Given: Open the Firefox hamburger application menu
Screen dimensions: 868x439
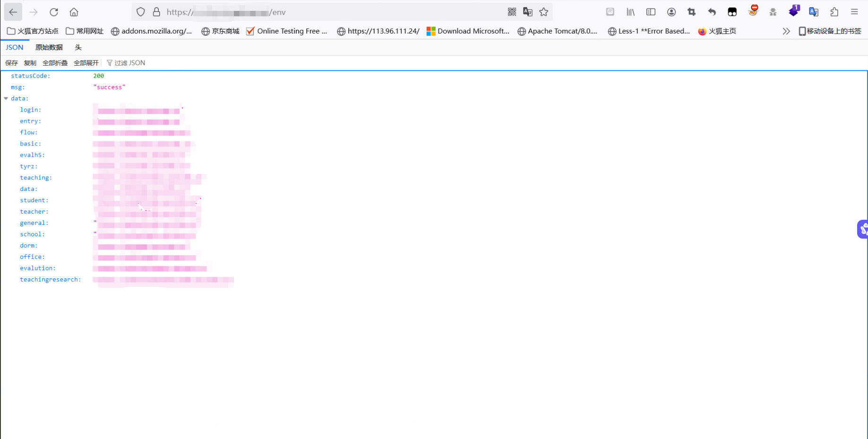Looking at the screenshot, I should 854,12.
